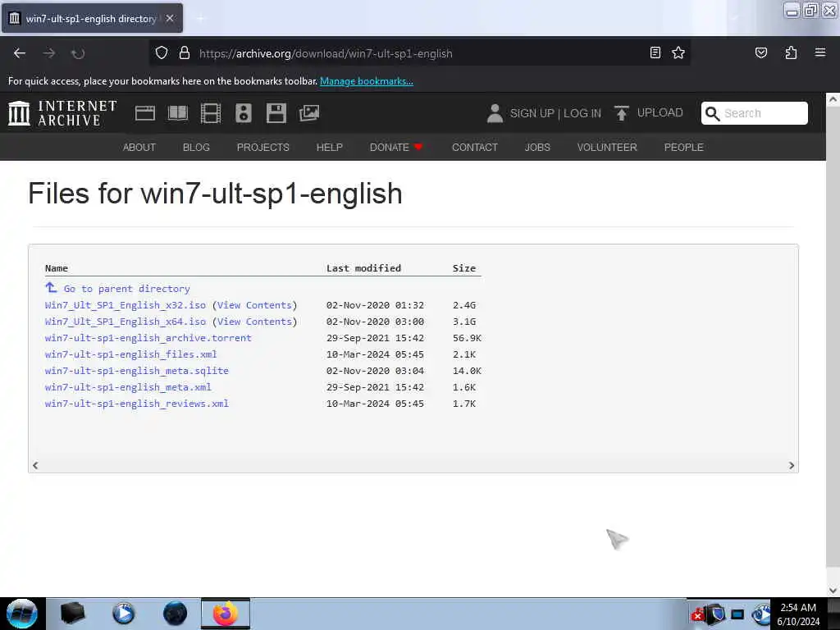Click the list-all-tabs dropdown arrow
The width and height of the screenshot is (840, 630).
point(734,19)
